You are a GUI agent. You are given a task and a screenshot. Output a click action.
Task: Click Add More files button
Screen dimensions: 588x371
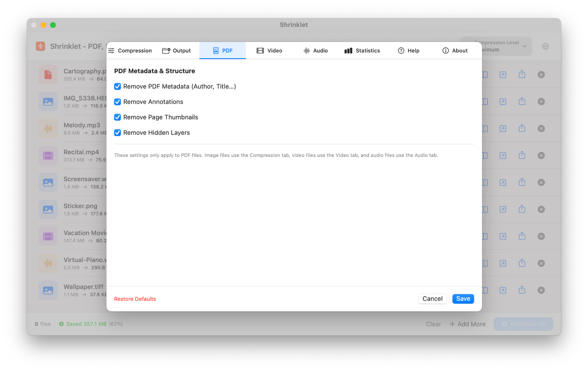pyautogui.click(x=467, y=324)
